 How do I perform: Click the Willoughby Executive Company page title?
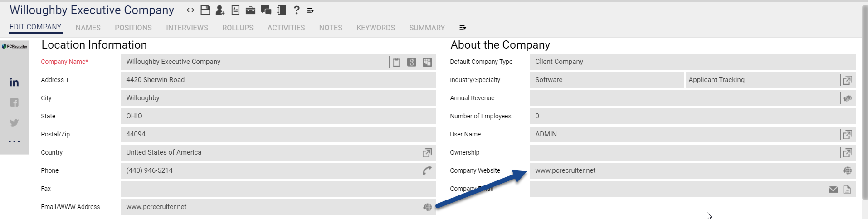tap(92, 10)
